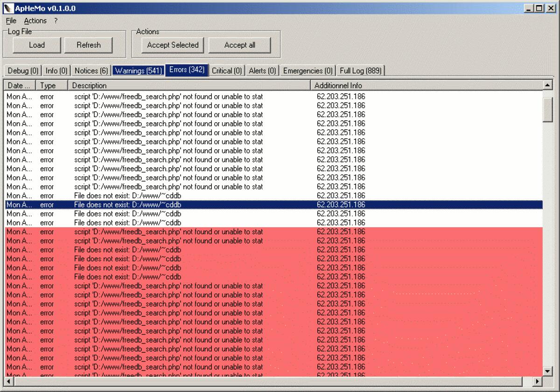Click the Accept all button
The image size is (560, 392).
(x=240, y=45)
